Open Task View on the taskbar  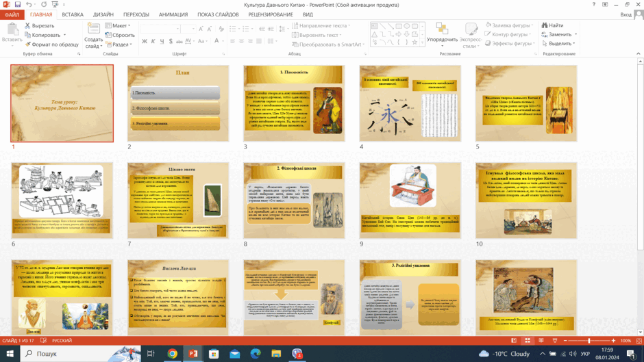pyautogui.click(x=151, y=353)
